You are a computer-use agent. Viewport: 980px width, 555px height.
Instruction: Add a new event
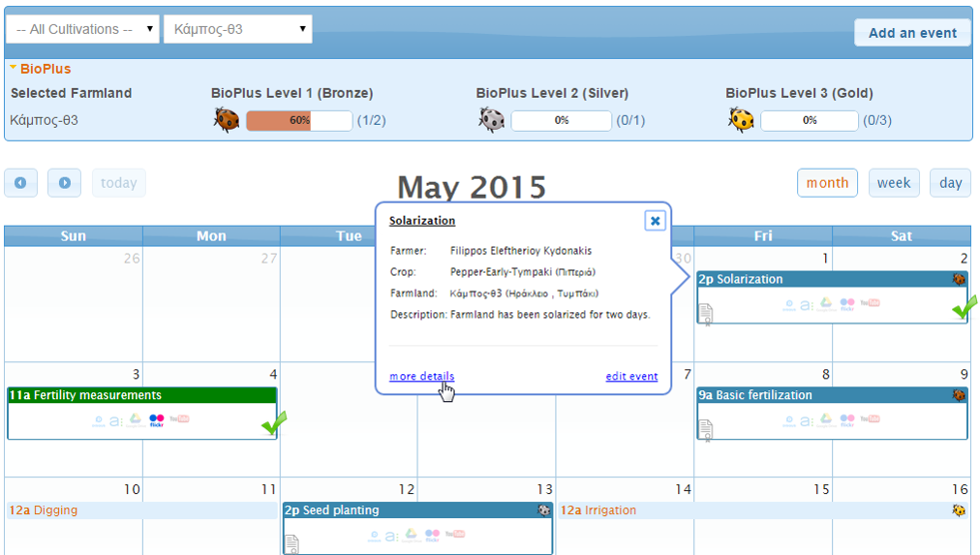coord(912,33)
